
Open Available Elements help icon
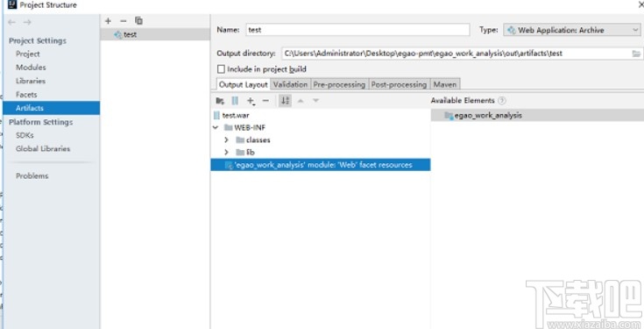click(x=502, y=100)
